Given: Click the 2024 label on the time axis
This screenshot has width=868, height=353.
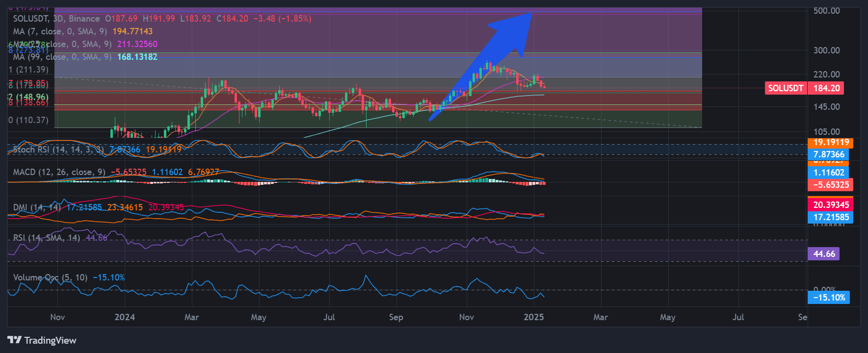Looking at the screenshot, I should (125, 317).
